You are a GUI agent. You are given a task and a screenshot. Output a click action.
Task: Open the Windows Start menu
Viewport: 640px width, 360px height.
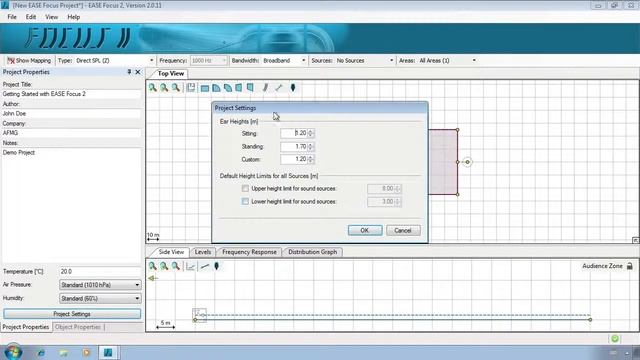[x=12, y=352]
